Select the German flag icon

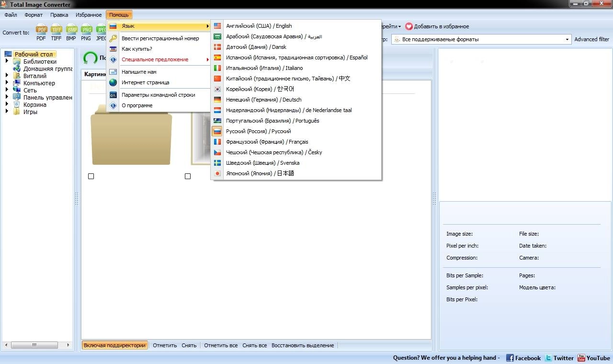pos(217,100)
